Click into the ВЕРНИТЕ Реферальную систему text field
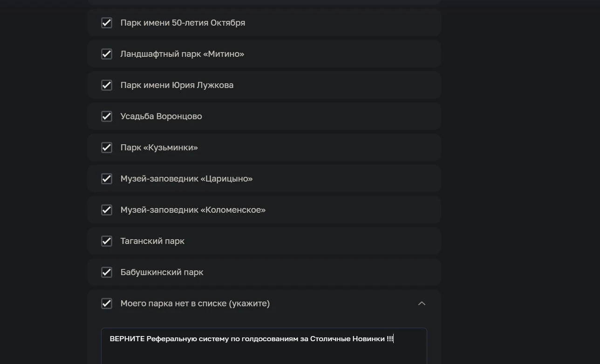600x364 pixels. 264,346
